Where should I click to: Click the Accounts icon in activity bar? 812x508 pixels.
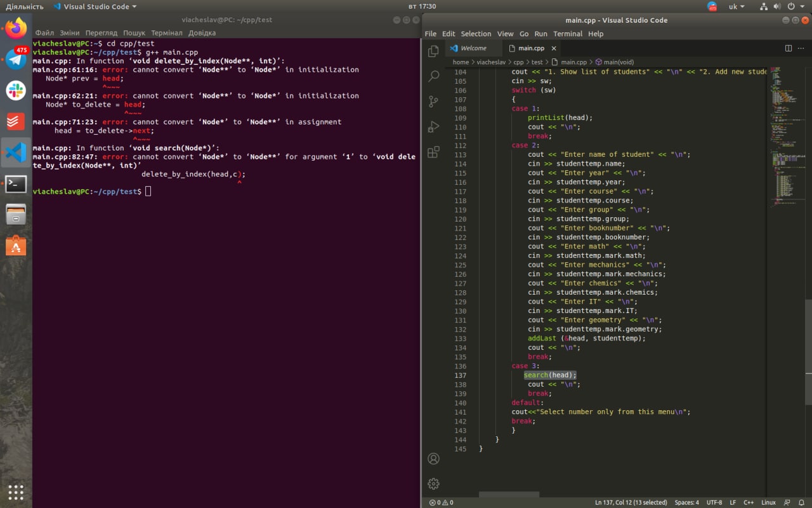pos(434,458)
